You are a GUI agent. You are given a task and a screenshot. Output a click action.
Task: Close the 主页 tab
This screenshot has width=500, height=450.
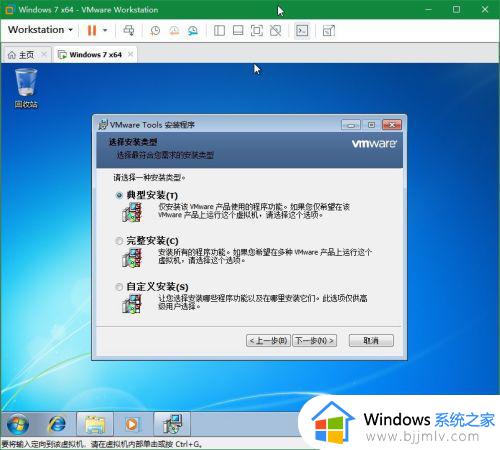pos(44,54)
